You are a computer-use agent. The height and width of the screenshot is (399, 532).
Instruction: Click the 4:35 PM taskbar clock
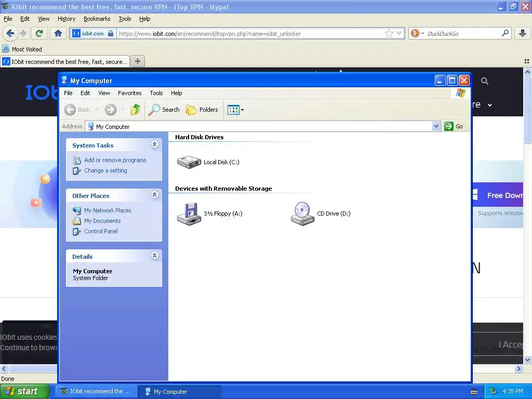point(513,391)
